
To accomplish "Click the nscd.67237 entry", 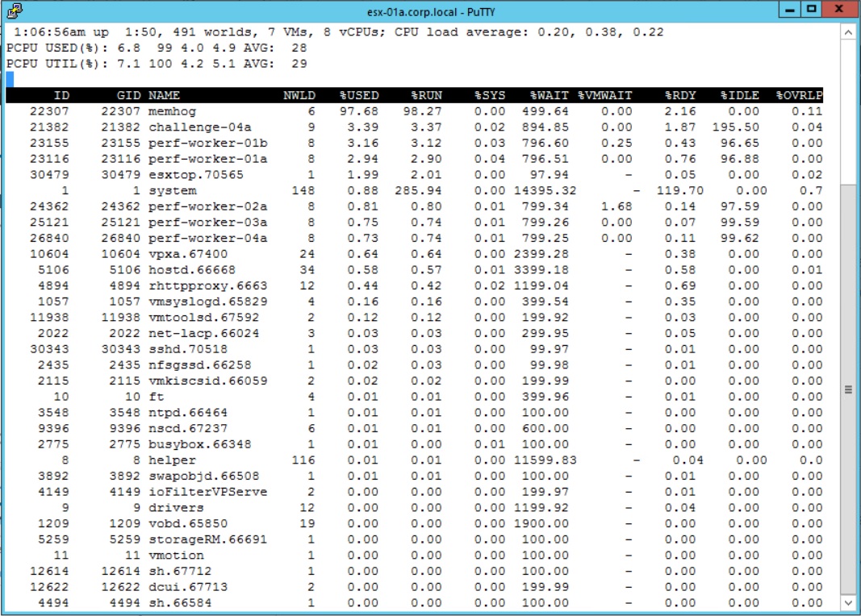I will pos(188,429).
